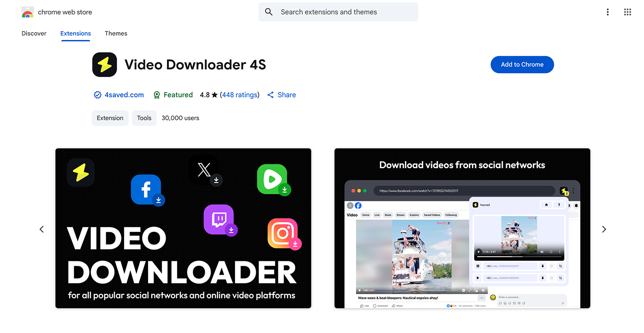Show the previous screenshot with left arrow
The image size is (644, 333).
(x=42, y=229)
